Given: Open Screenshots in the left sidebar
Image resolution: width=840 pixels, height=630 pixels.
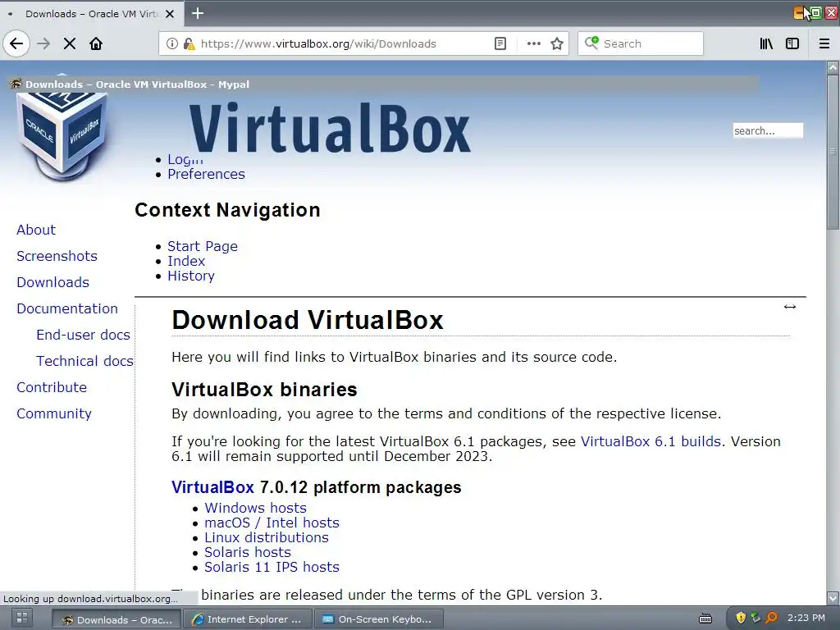Looking at the screenshot, I should [57, 256].
